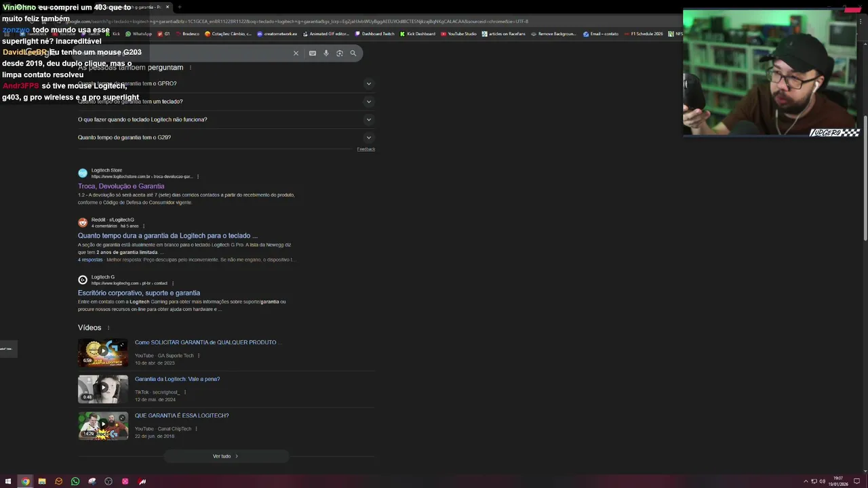Open the WhatsApp bookmark
The height and width of the screenshot is (488, 868).
139,34
